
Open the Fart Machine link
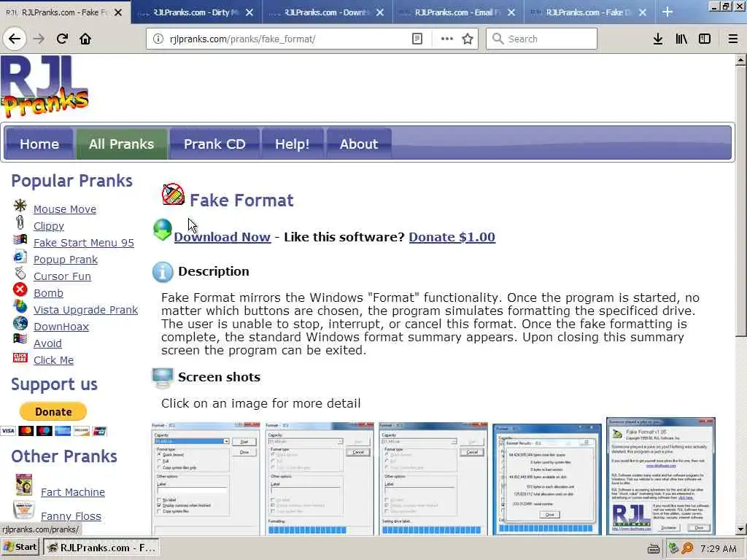tap(72, 492)
